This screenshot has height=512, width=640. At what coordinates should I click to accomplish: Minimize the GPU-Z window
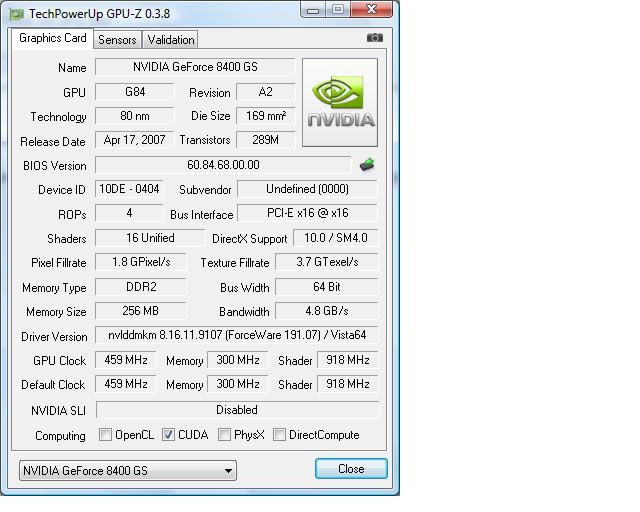313,10
